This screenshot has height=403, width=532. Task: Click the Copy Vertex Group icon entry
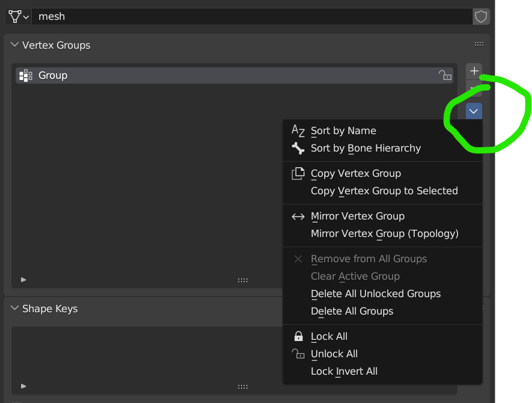[298, 173]
